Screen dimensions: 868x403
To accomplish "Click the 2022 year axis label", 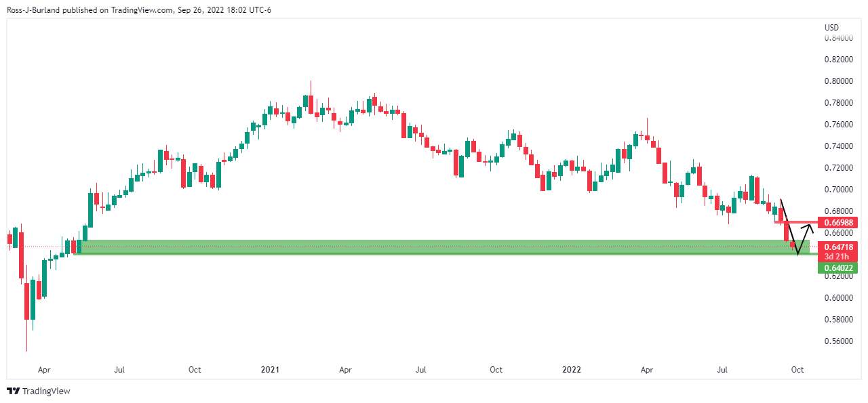I will pyautogui.click(x=572, y=370).
